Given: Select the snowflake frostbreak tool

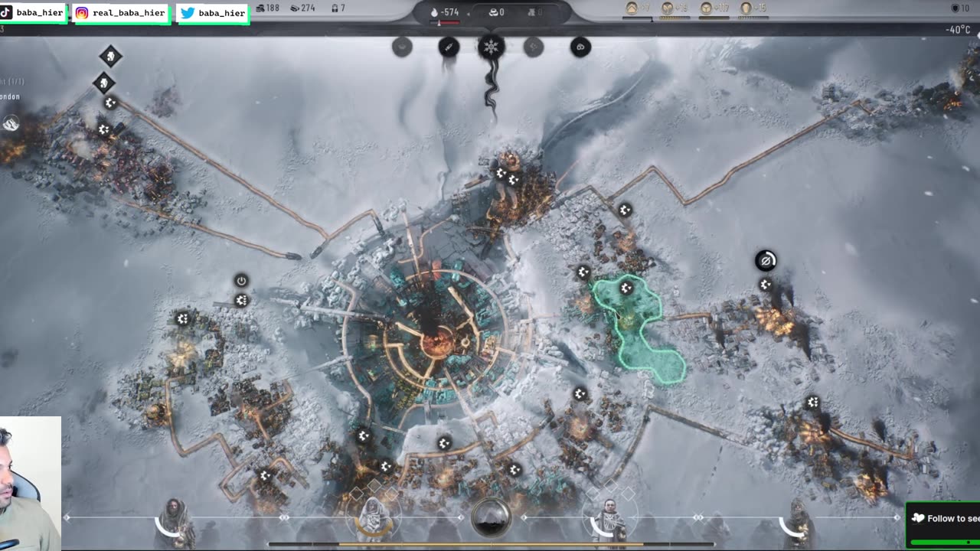Looking at the screenshot, I should pyautogui.click(x=491, y=47).
